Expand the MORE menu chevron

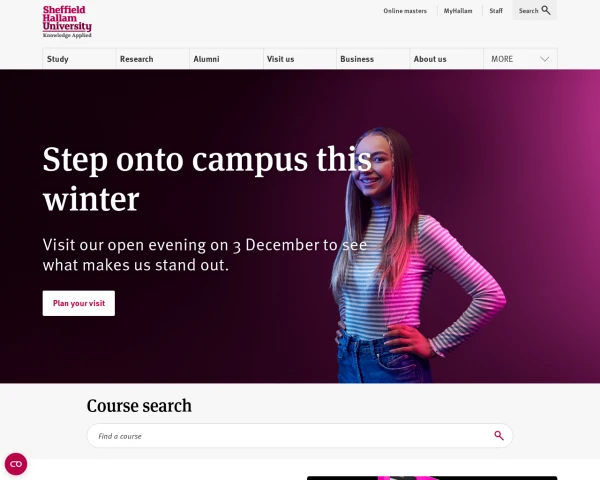click(545, 59)
